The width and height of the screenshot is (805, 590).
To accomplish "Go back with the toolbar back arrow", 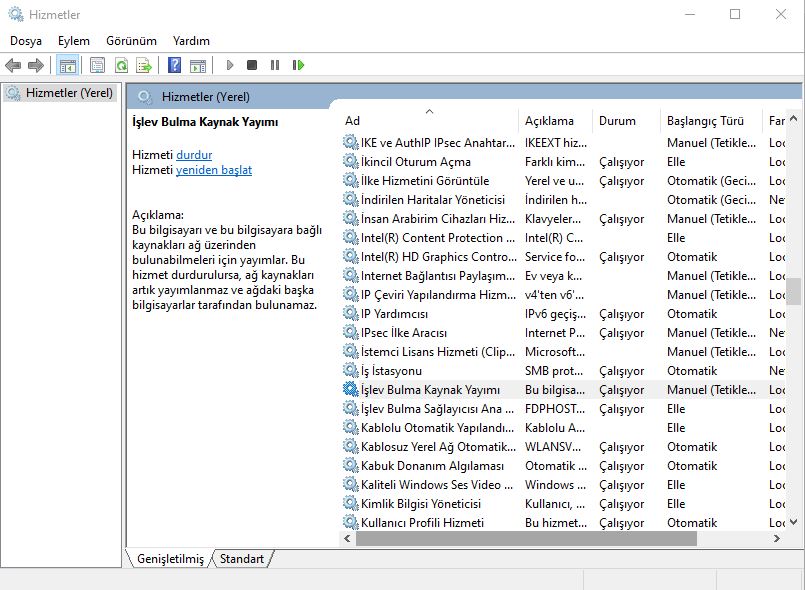I will [13, 65].
